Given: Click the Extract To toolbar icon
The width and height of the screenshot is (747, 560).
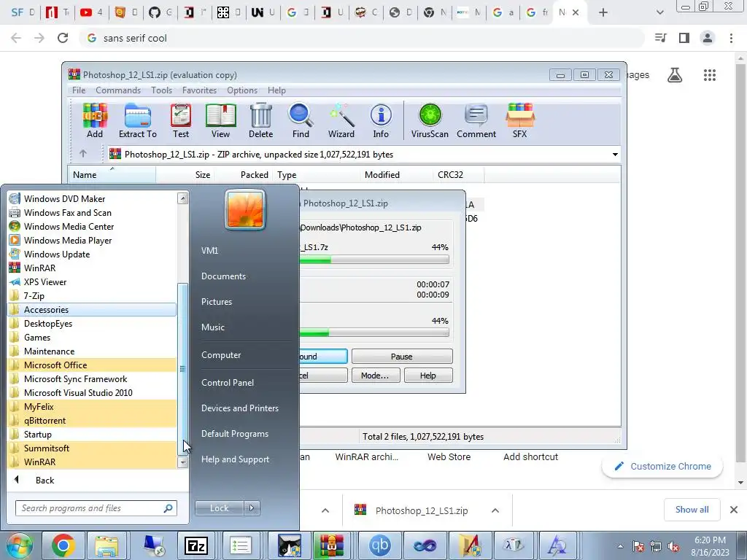Looking at the screenshot, I should [x=138, y=121].
